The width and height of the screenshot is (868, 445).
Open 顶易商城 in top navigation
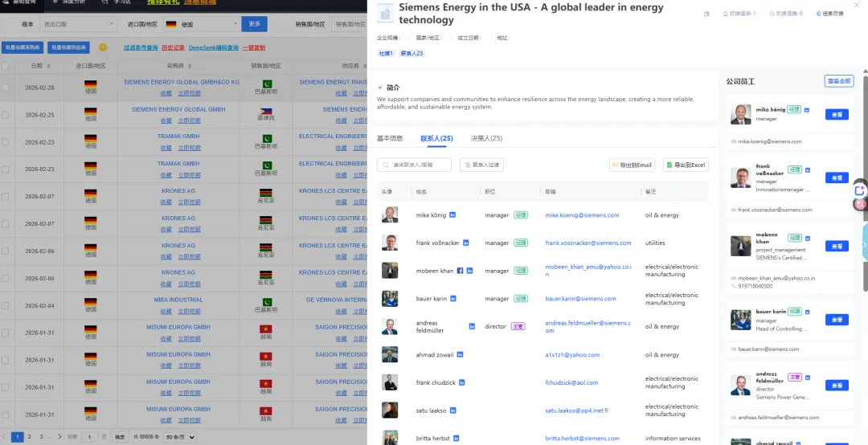coord(200,2)
